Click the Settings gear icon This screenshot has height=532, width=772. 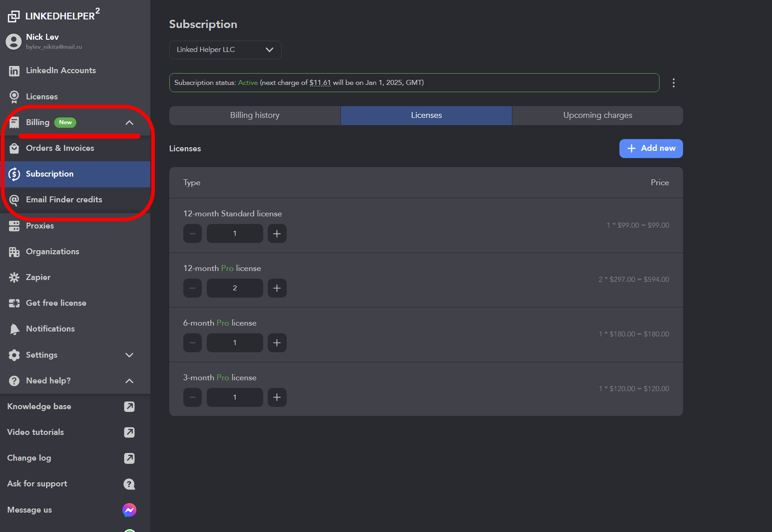[14, 355]
